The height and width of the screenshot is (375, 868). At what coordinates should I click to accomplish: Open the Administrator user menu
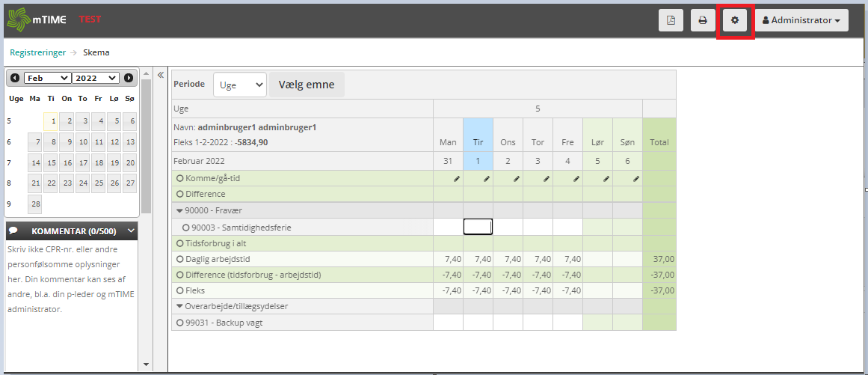[801, 20]
